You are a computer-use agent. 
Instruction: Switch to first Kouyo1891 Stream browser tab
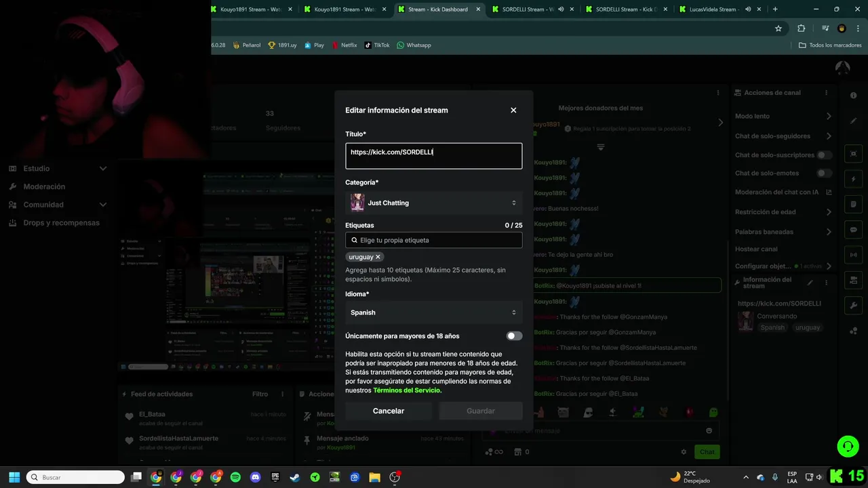(252, 9)
